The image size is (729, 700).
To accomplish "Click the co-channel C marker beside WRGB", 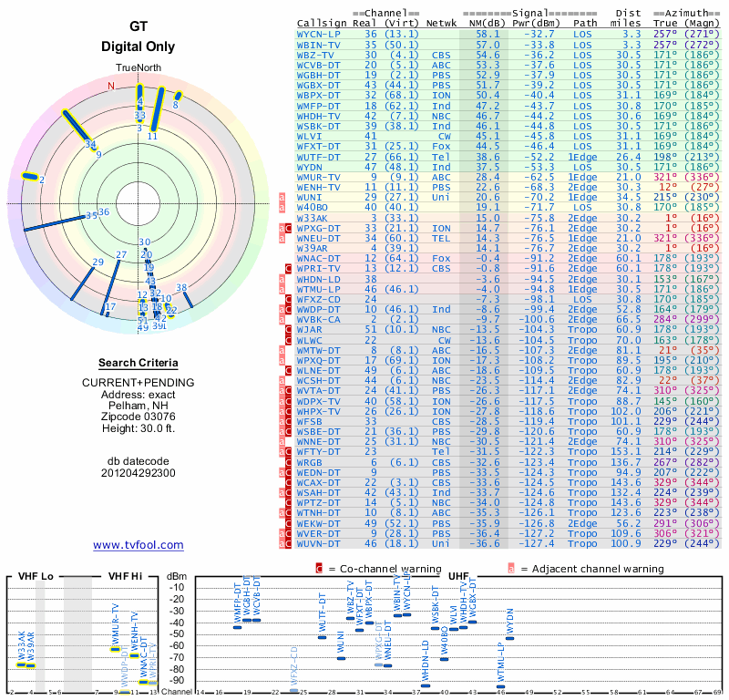I will (x=288, y=463).
